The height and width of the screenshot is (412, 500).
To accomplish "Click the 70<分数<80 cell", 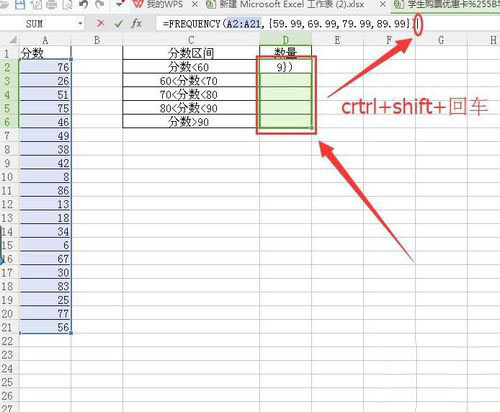I will pos(191,94).
